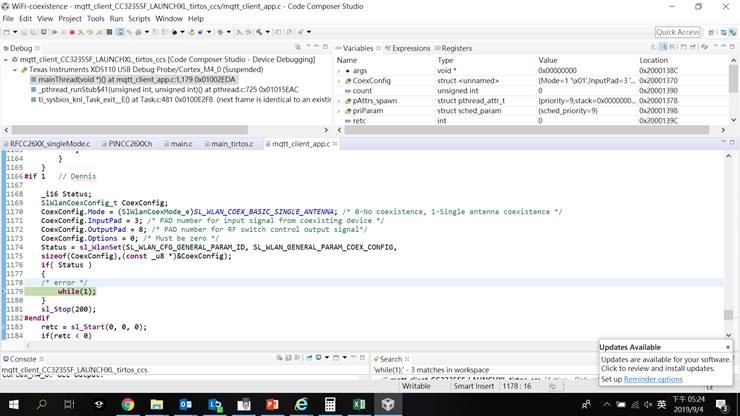Switch to the PINCC26XX.h editor tab
The height and width of the screenshot is (416, 740).
click(126, 144)
